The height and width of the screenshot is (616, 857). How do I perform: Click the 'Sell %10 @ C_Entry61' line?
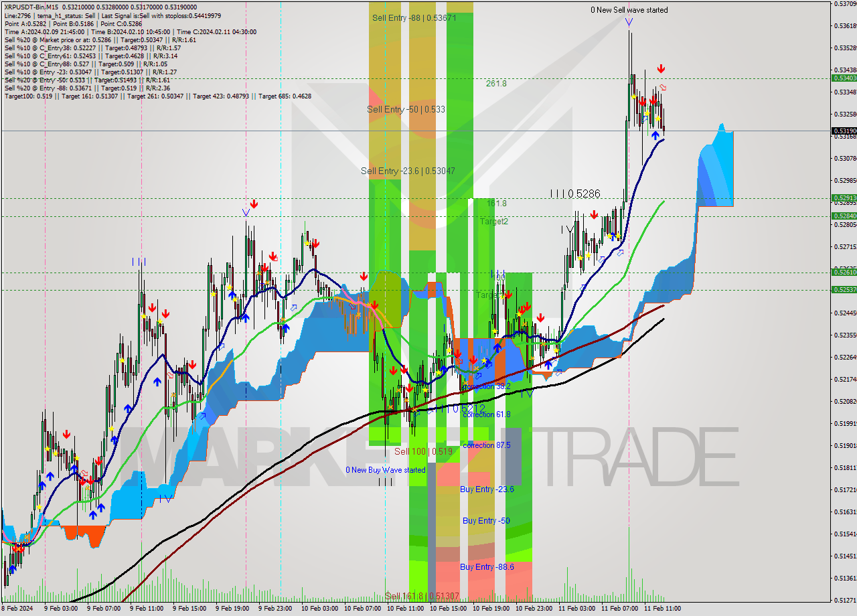tap(92, 56)
